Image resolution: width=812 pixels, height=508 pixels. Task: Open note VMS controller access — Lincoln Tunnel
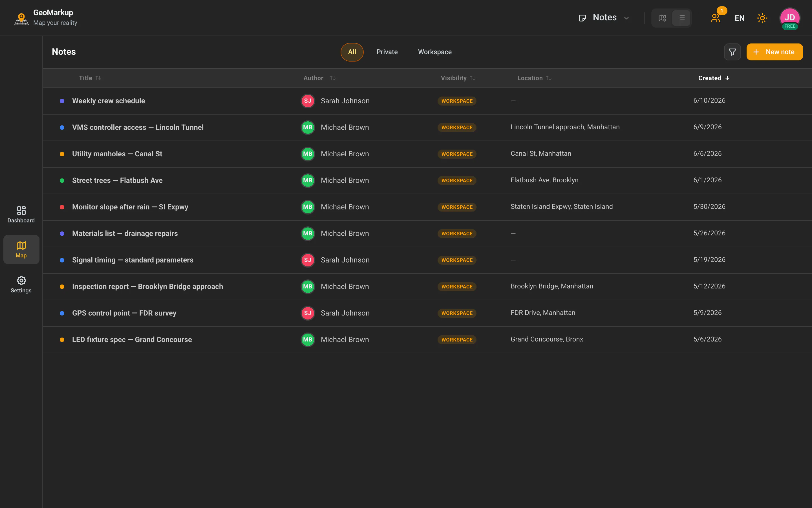tap(138, 127)
